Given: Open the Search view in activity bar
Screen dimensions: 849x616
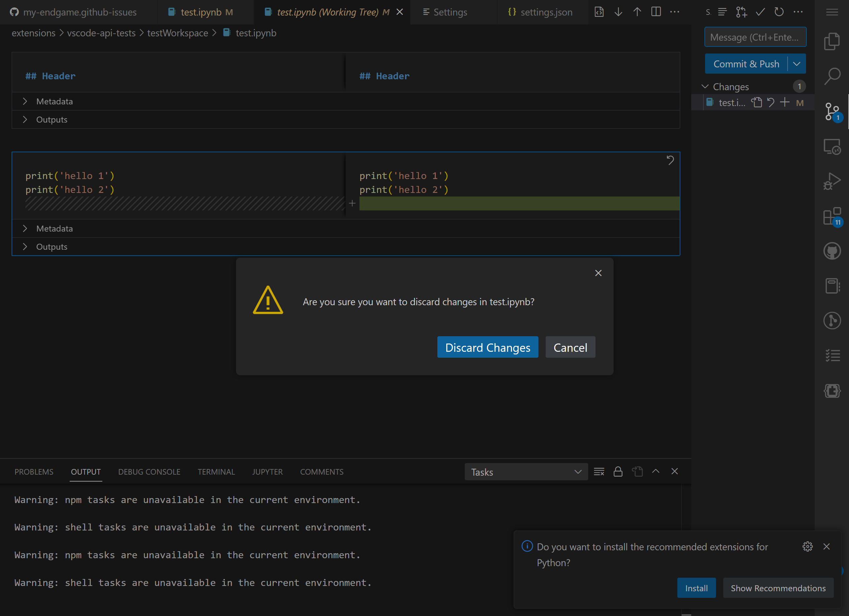Looking at the screenshot, I should pyautogui.click(x=832, y=76).
